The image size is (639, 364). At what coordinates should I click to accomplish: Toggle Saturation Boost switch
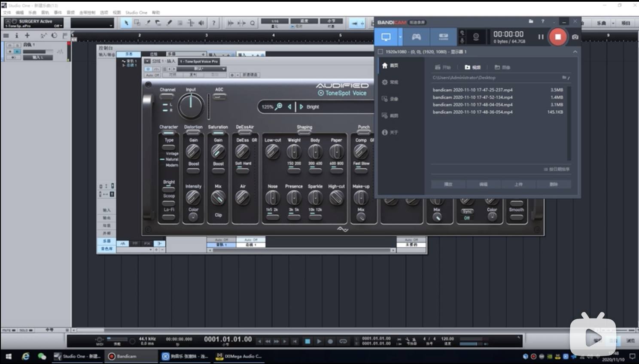[x=218, y=170]
